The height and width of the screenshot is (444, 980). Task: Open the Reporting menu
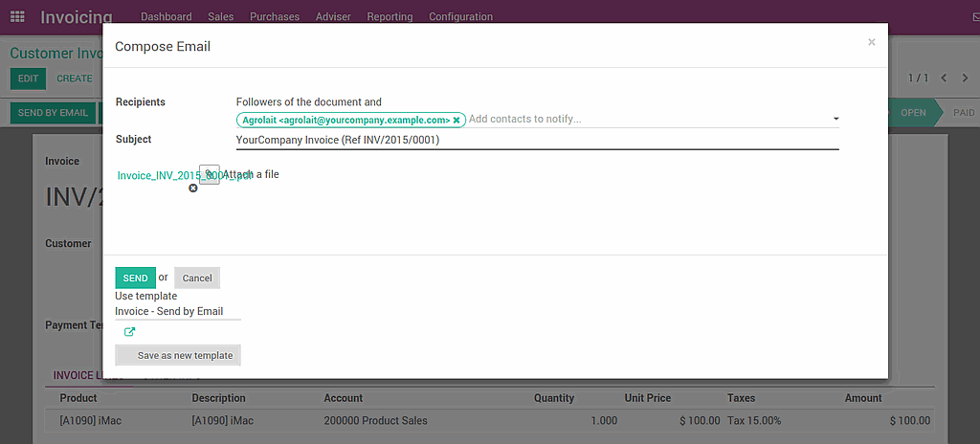(390, 16)
